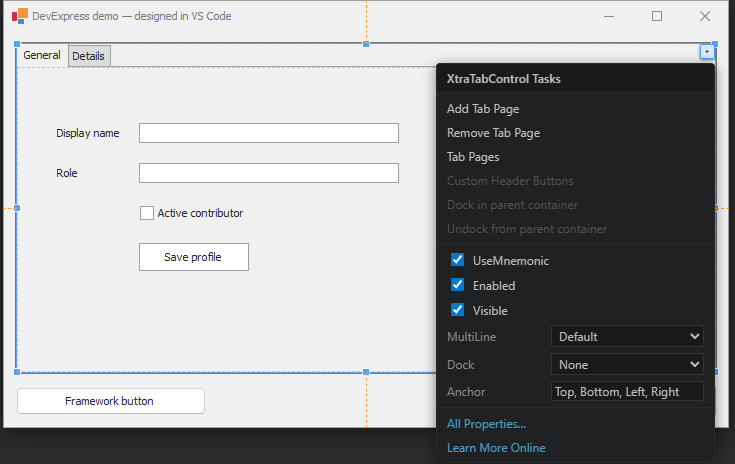Click the Display name label
Viewport: 735px width, 464px height.
88,133
